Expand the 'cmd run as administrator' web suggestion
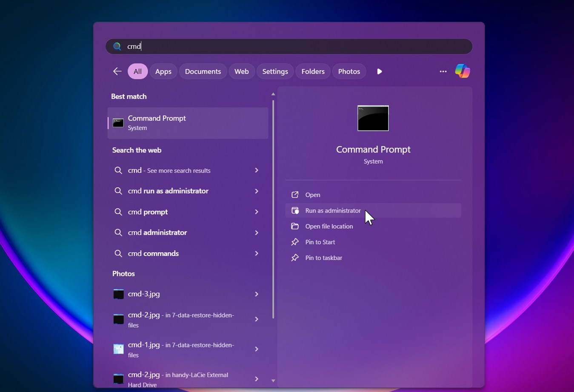This screenshot has height=392, width=574. (256, 191)
